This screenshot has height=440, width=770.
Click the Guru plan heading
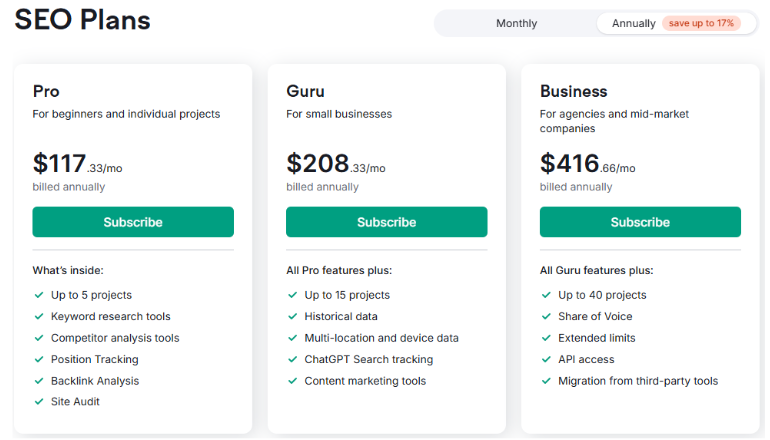tap(305, 91)
